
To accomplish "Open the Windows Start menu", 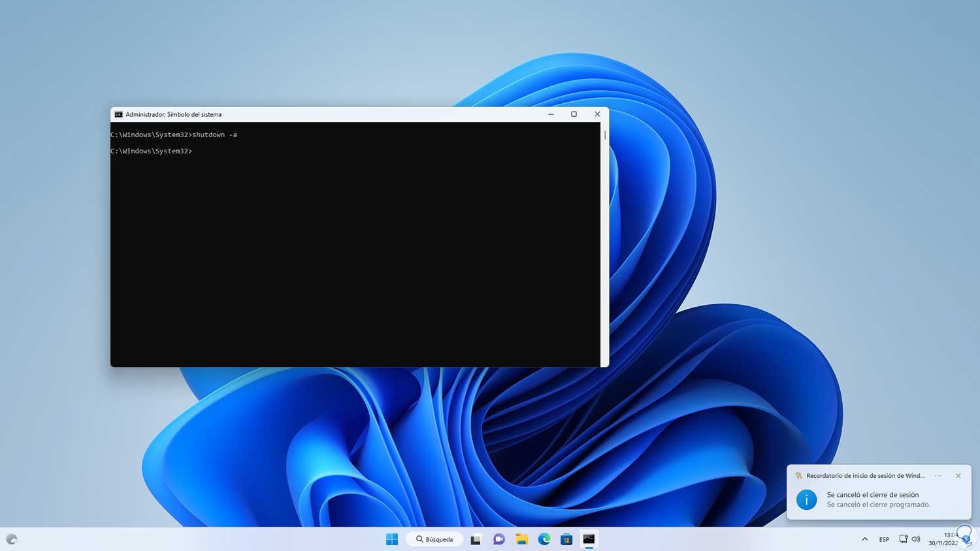I will tap(392, 539).
